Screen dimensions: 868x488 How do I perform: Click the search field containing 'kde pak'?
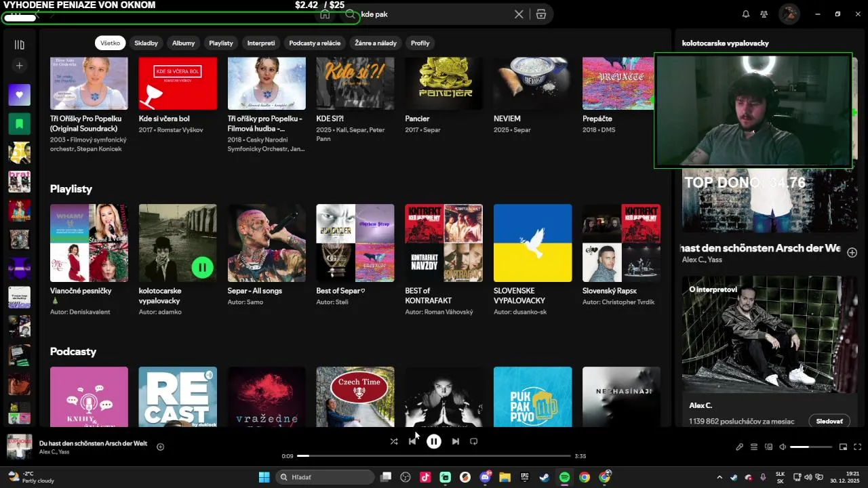click(x=434, y=14)
